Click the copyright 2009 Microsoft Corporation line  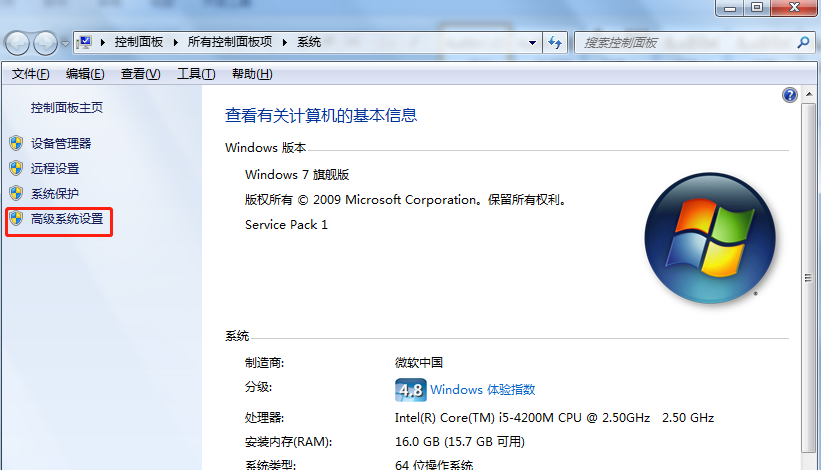click(x=406, y=200)
